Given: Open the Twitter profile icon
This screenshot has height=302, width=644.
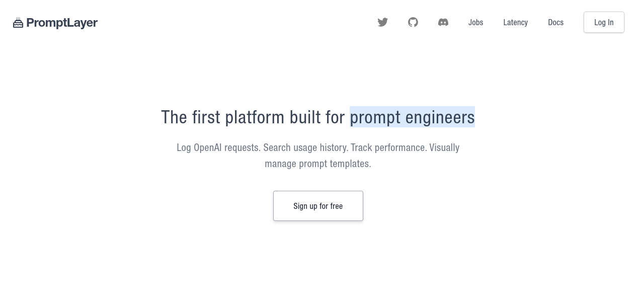Looking at the screenshot, I should coord(383,22).
